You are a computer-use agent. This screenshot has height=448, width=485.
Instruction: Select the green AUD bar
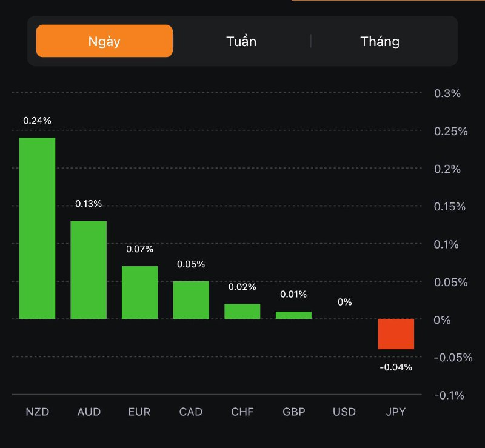(x=89, y=270)
